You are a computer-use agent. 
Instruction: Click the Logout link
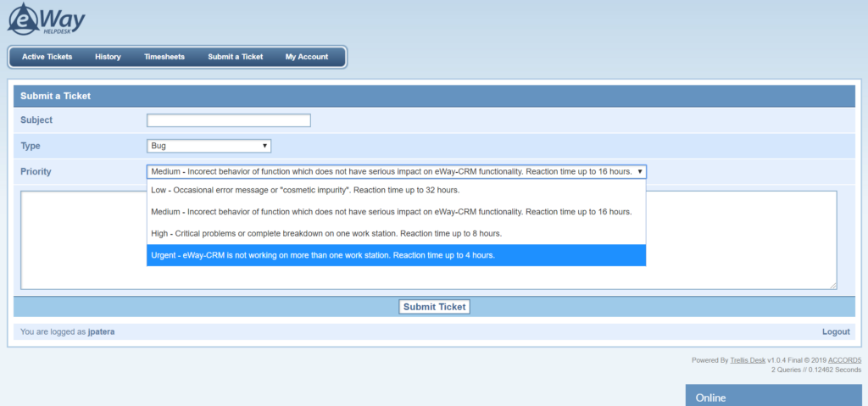click(836, 331)
